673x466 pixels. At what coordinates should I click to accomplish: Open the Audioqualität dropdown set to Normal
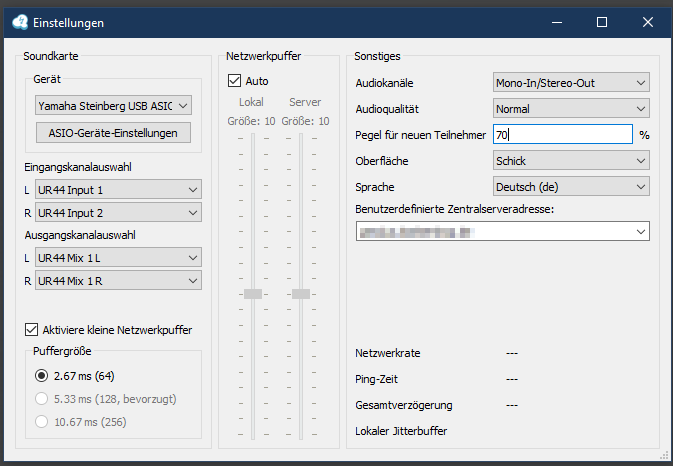tap(571, 109)
